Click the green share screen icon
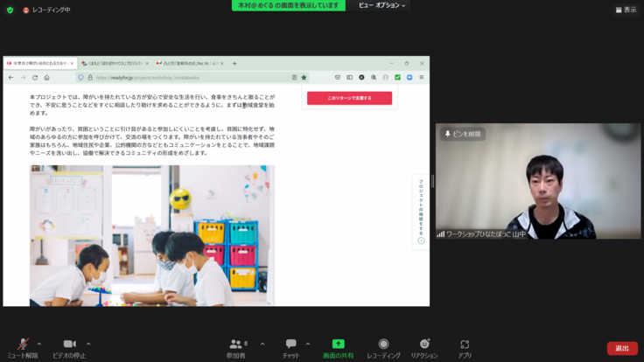The width and height of the screenshot is (644, 362). pyautogui.click(x=338, y=345)
